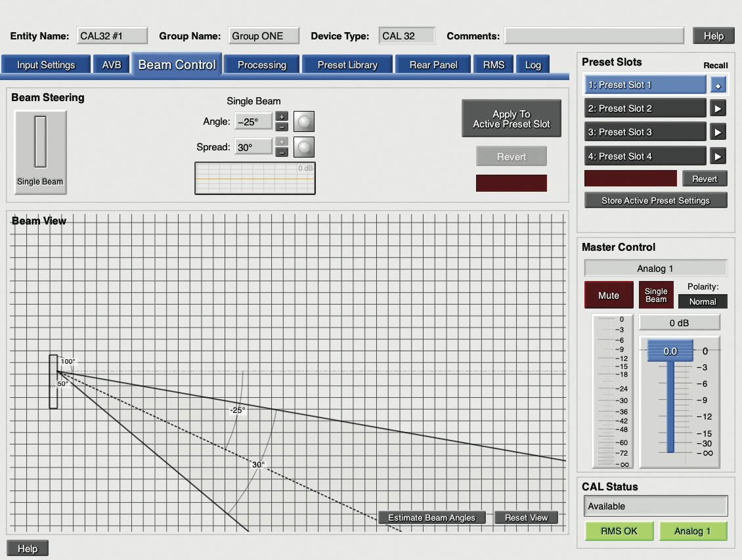The height and width of the screenshot is (560, 742).
Task: Switch to the RMS tab
Action: coord(494,65)
